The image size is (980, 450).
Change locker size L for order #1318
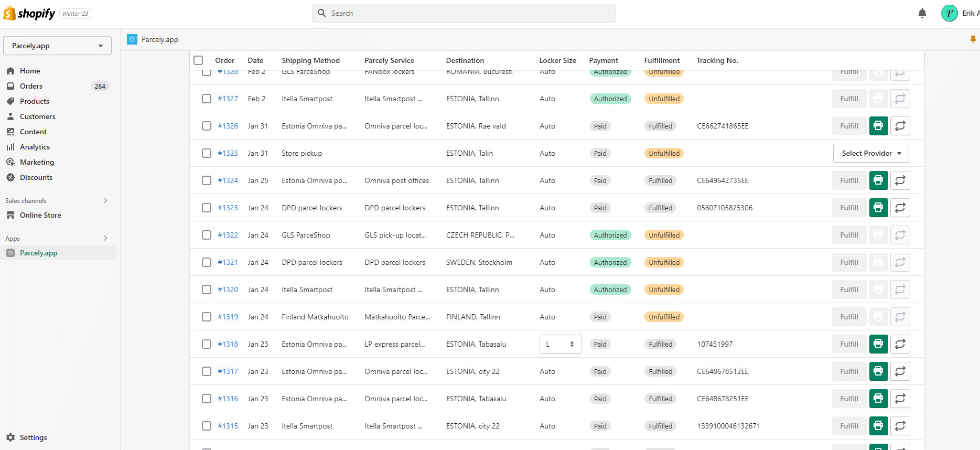pos(560,344)
